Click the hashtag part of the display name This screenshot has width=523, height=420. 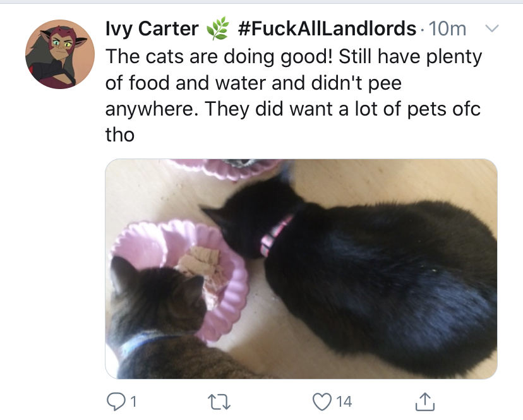pyautogui.click(x=327, y=28)
